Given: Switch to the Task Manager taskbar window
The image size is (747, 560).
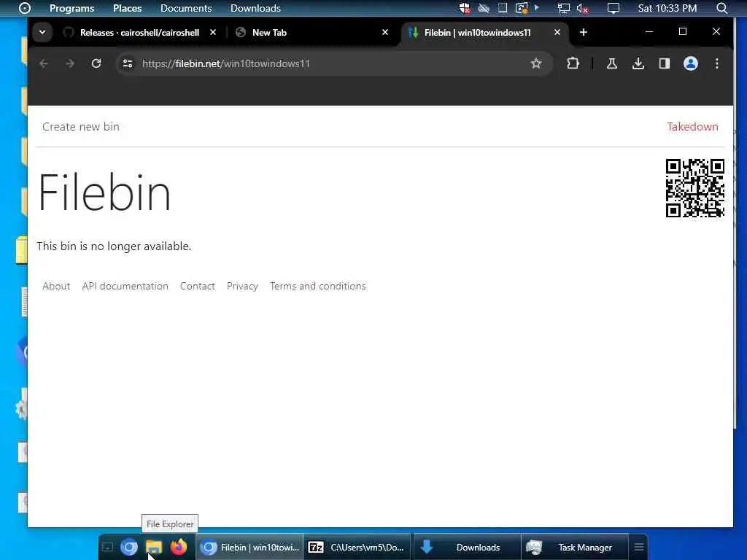Looking at the screenshot, I should tap(575, 547).
